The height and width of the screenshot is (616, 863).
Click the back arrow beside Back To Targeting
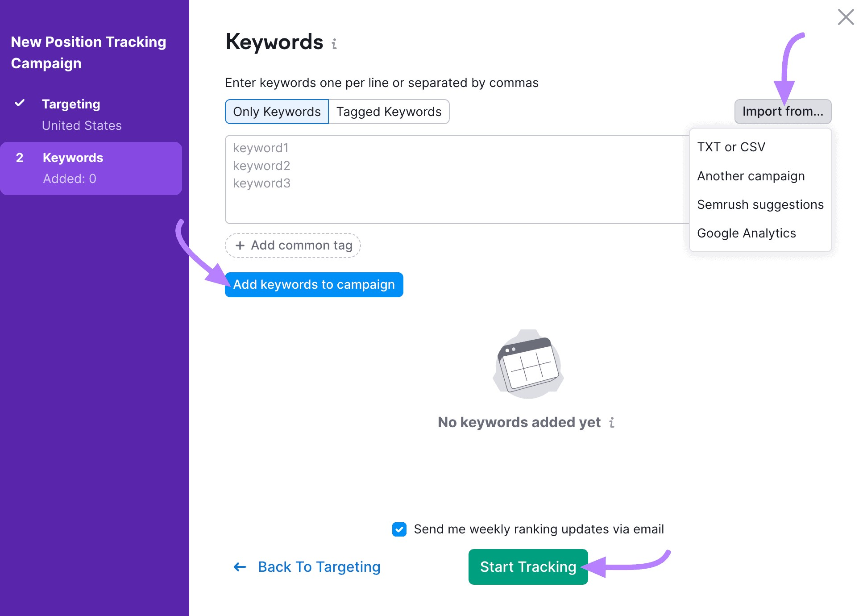click(239, 566)
